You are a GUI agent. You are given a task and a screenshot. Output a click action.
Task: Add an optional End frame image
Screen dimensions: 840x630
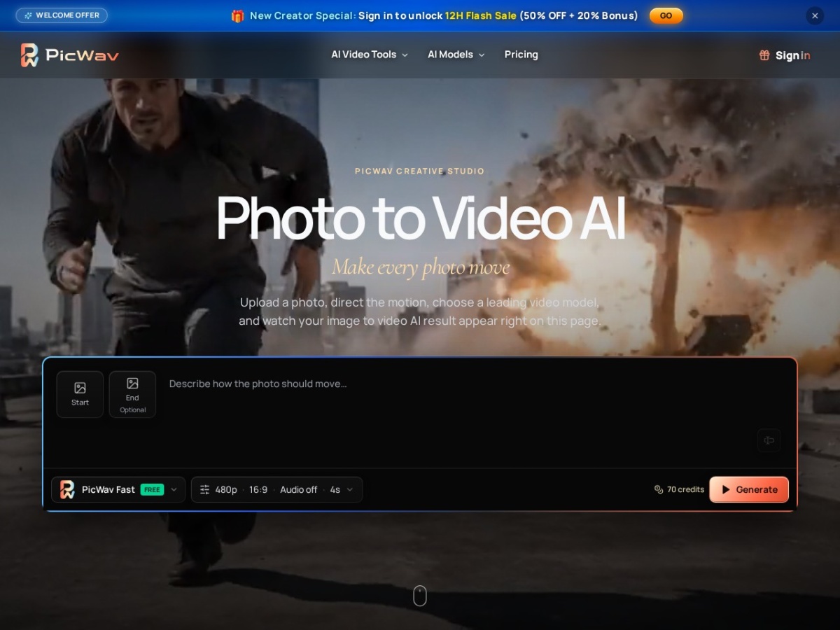132,394
